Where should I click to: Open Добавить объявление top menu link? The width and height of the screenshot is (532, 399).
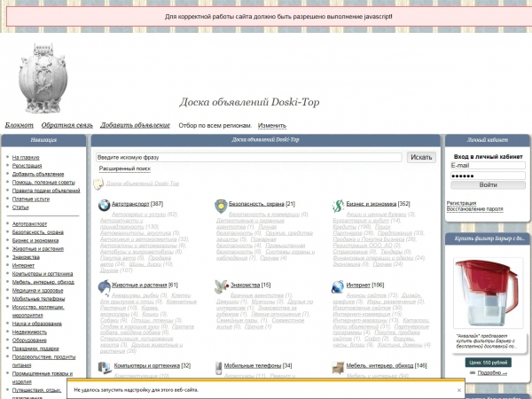click(x=135, y=125)
